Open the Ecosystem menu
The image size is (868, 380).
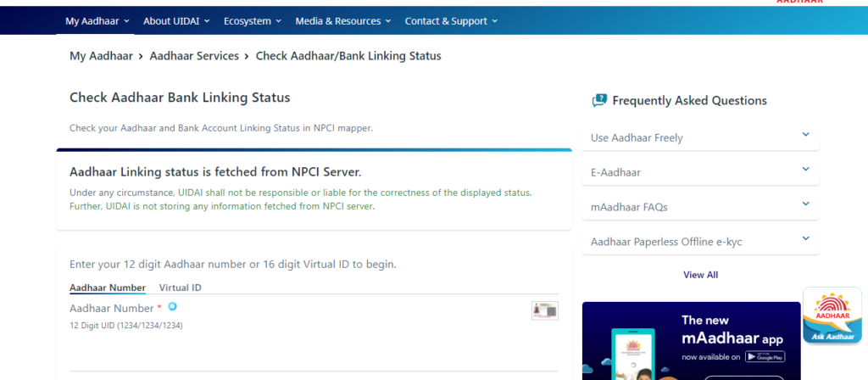(253, 21)
